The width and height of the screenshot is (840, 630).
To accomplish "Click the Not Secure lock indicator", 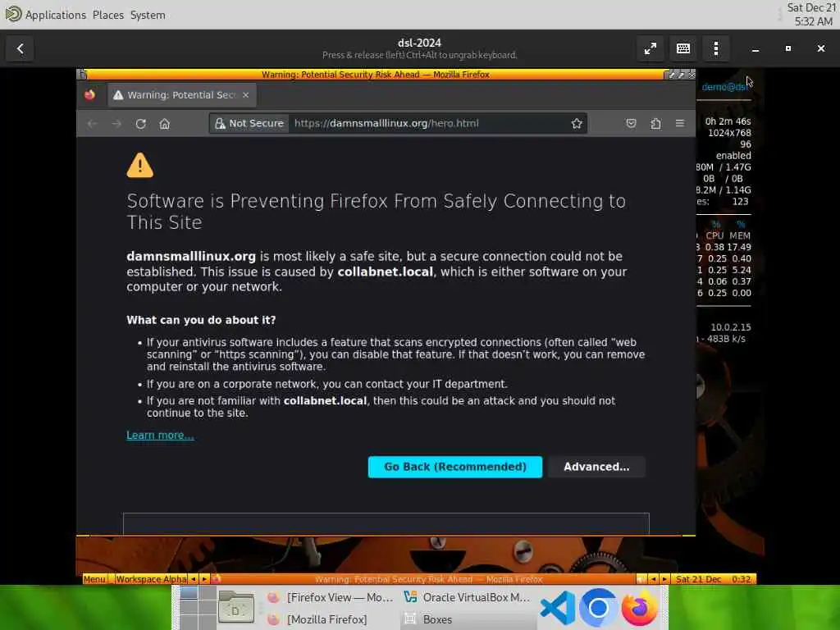I will (249, 123).
